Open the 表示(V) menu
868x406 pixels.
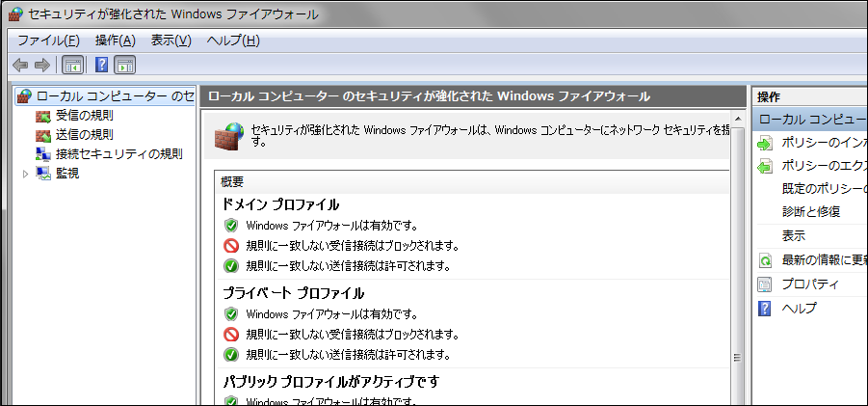[171, 41]
